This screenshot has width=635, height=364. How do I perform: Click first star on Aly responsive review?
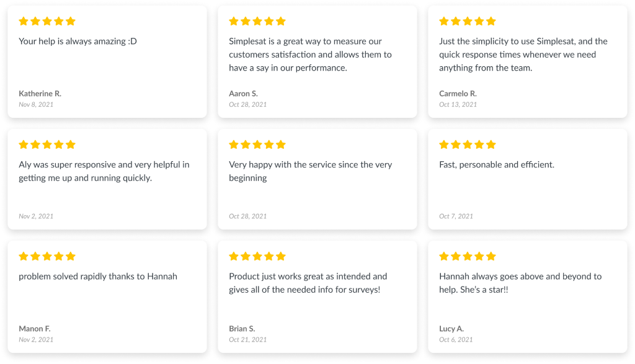(x=24, y=144)
